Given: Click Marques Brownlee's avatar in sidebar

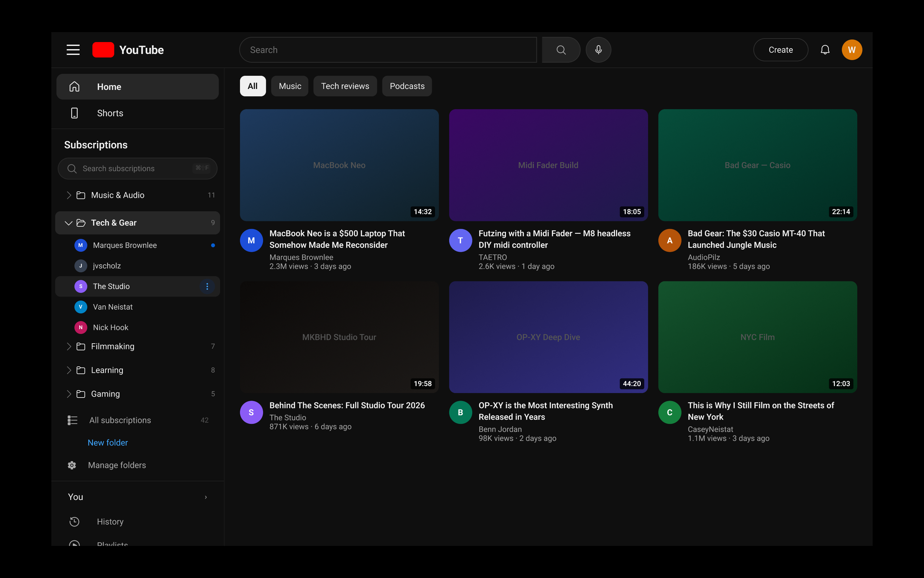Looking at the screenshot, I should 81,245.
